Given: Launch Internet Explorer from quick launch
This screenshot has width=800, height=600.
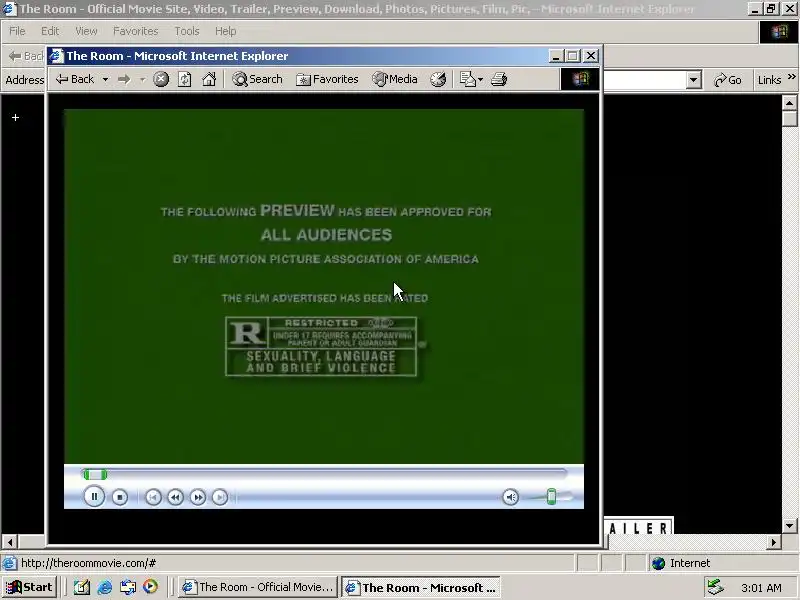Looking at the screenshot, I should (x=105, y=587).
